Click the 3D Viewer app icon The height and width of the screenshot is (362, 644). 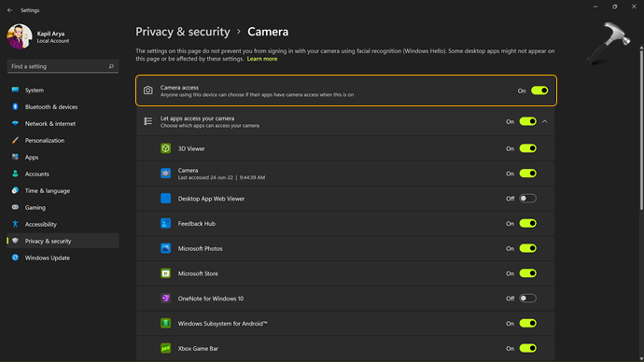(165, 148)
